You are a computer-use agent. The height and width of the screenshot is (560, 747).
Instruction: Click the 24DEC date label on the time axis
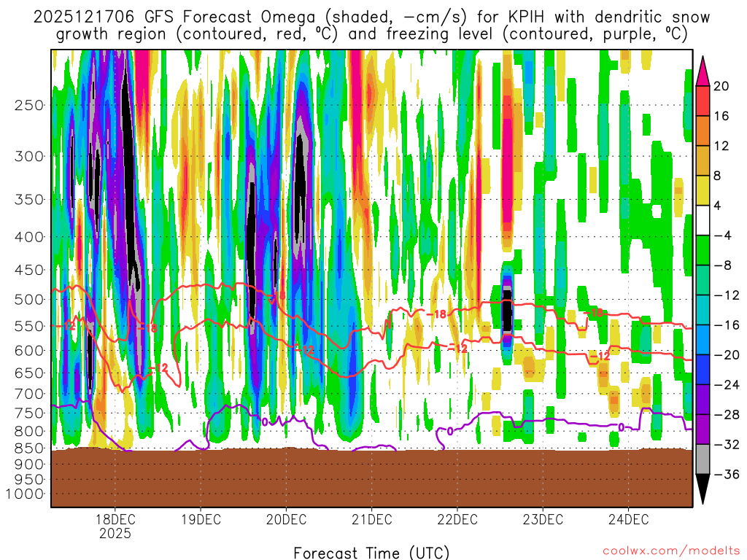(x=628, y=519)
